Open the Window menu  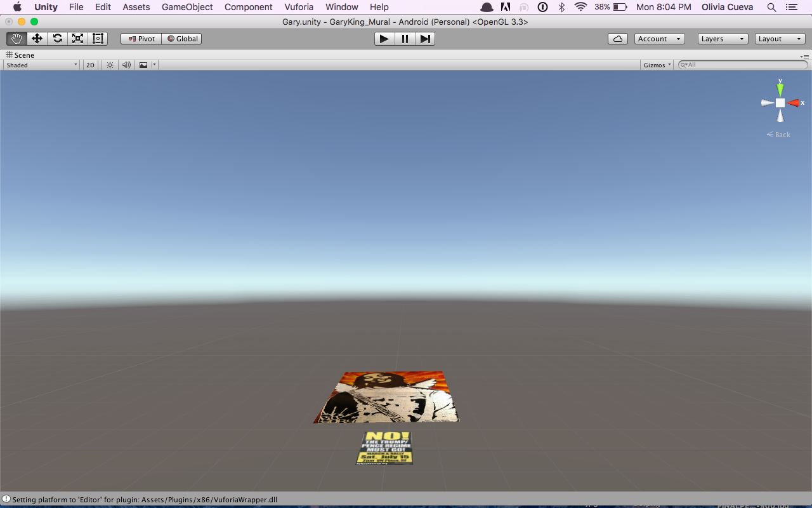click(x=341, y=7)
